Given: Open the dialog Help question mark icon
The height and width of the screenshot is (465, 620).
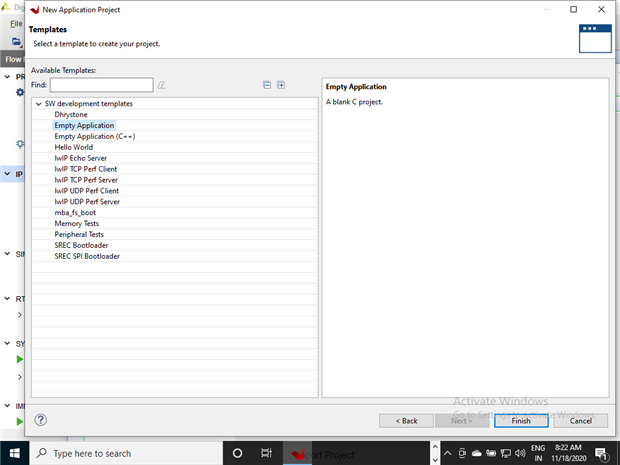Looking at the screenshot, I should click(41, 420).
